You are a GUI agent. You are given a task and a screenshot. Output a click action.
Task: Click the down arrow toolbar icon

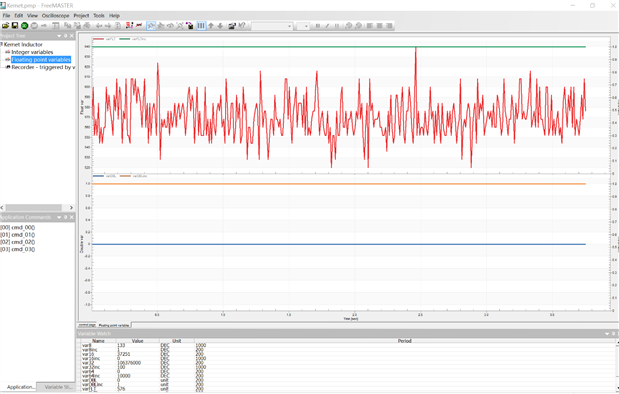point(220,26)
